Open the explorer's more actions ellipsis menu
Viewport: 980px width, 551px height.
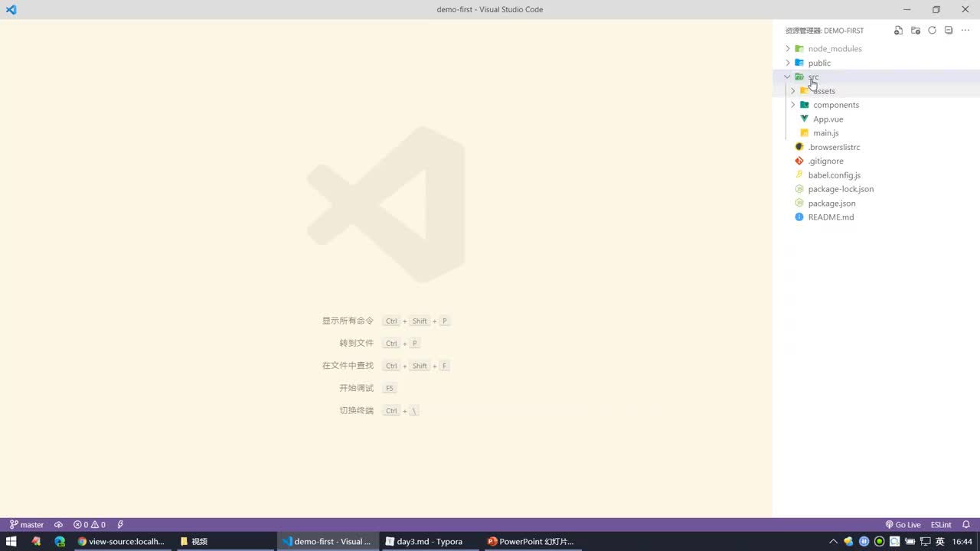[x=965, y=31]
